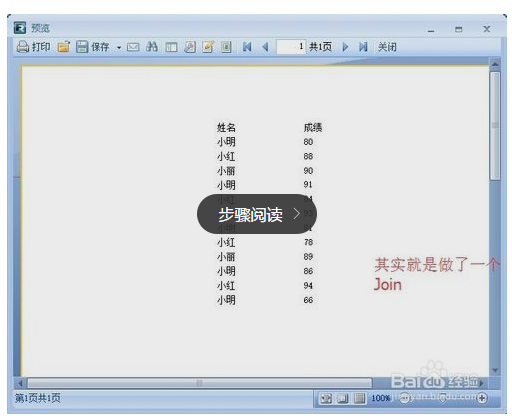Open a report with the folder icon
The image size is (512, 416).
(64, 47)
